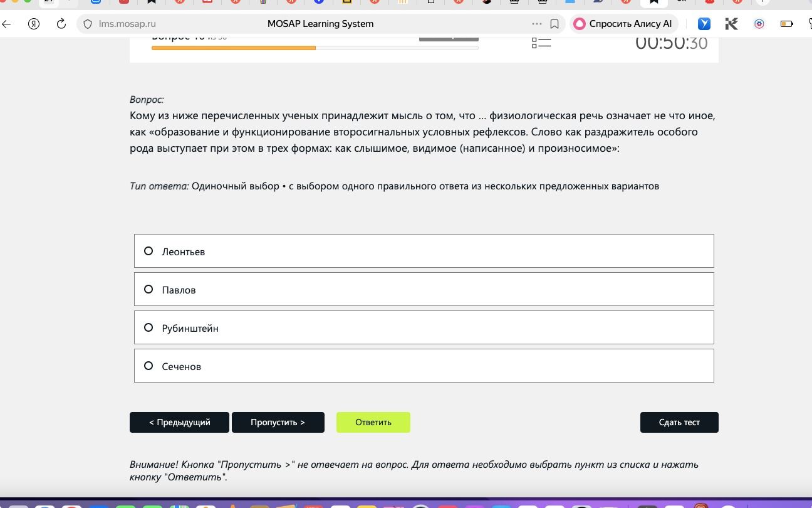Focus the lms.mosap.ru address field
812x508 pixels.
click(127, 24)
